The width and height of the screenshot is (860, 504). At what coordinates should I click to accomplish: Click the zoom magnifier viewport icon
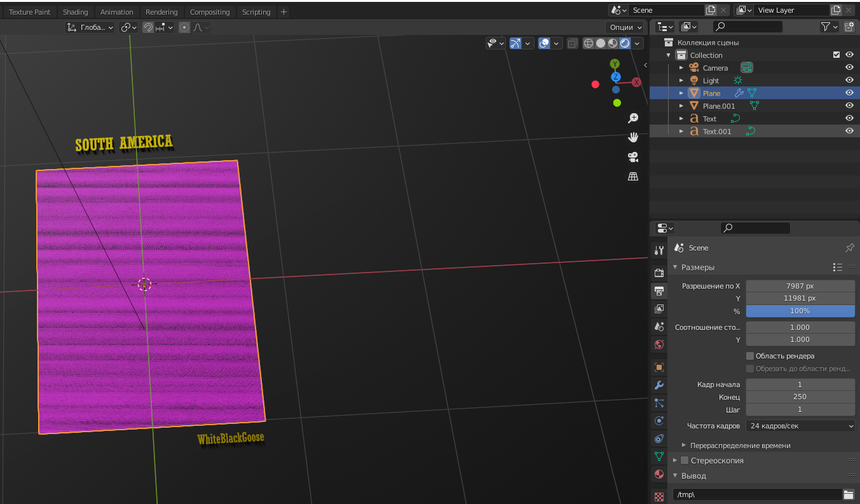(x=633, y=118)
